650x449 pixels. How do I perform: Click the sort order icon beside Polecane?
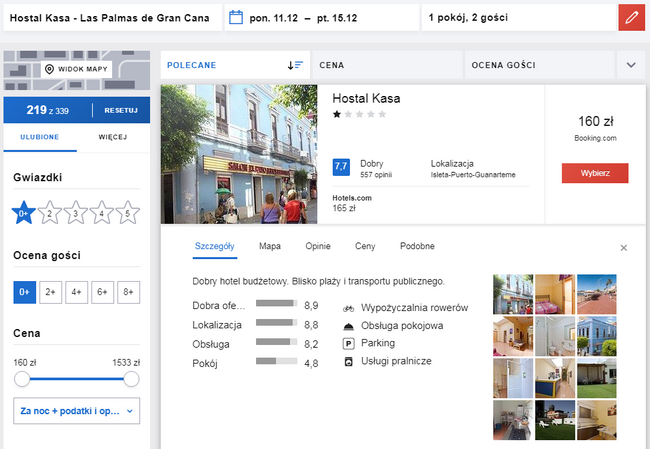pos(295,65)
